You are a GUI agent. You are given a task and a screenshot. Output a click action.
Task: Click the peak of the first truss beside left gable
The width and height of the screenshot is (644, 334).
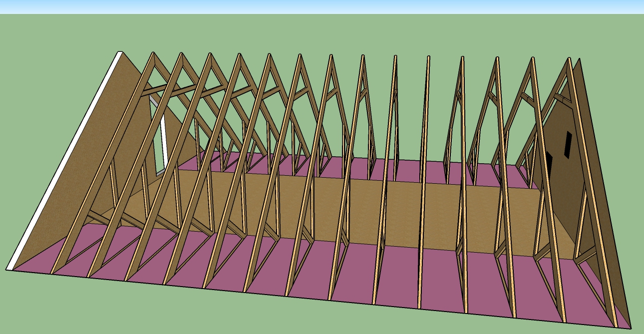[153, 54]
